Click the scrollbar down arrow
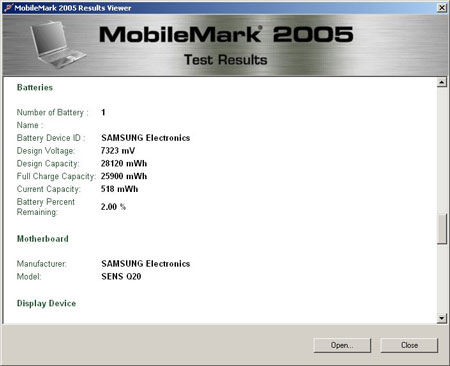The height and width of the screenshot is (366, 450). (x=442, y=318)
